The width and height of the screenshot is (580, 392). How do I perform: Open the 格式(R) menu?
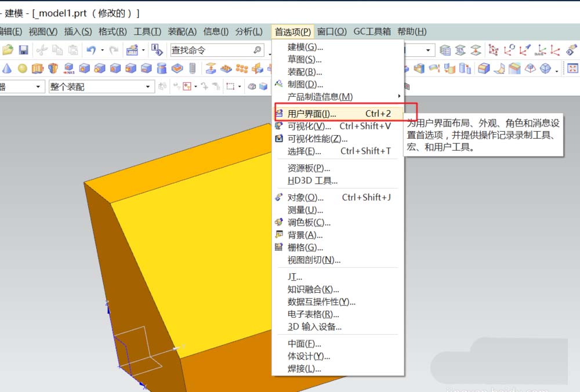click(113, 32)
